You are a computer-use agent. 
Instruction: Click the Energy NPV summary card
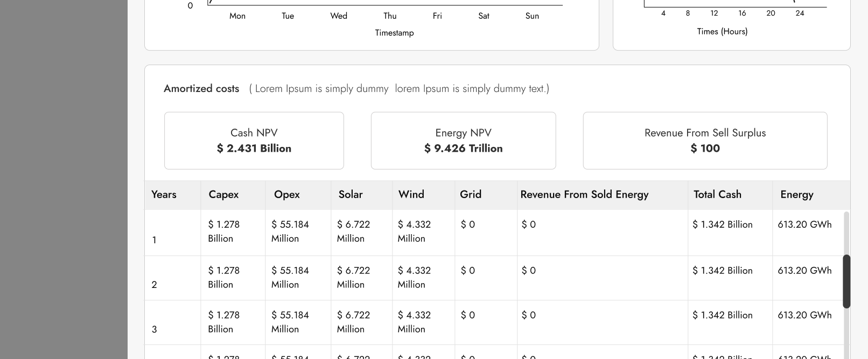pos(463,140)
